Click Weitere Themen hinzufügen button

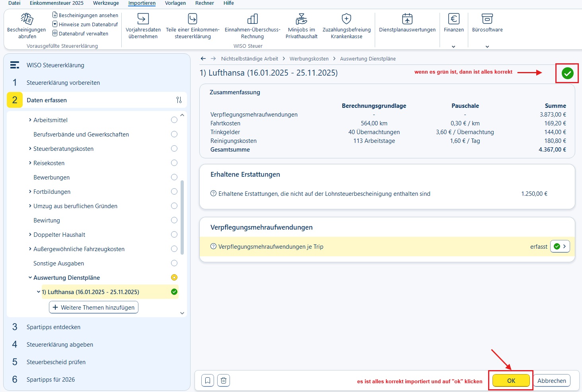[94, 307]
